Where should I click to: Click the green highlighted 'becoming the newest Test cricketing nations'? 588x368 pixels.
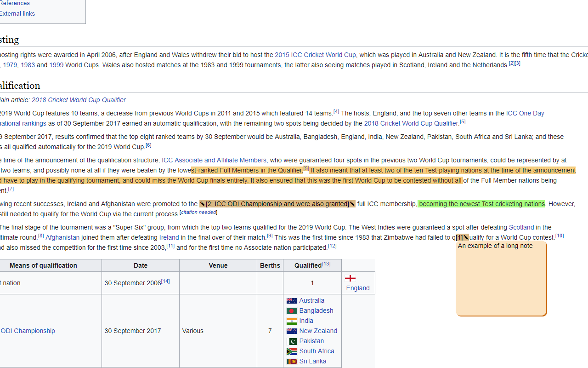481,204
